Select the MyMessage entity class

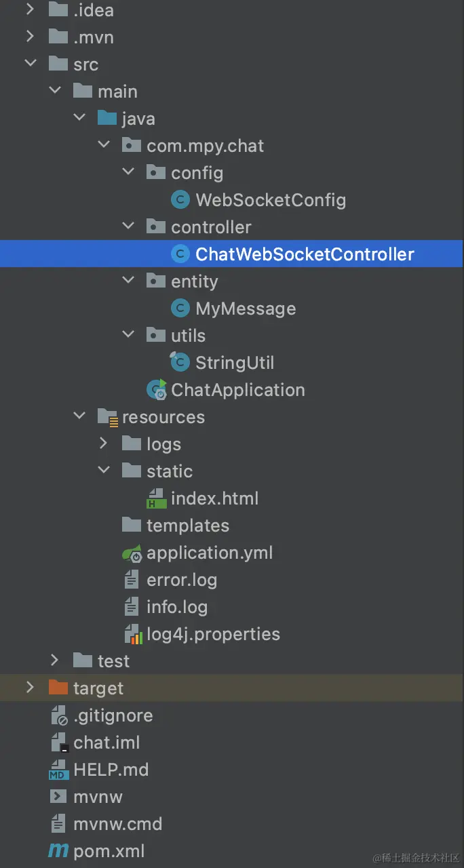pos(246,309)
